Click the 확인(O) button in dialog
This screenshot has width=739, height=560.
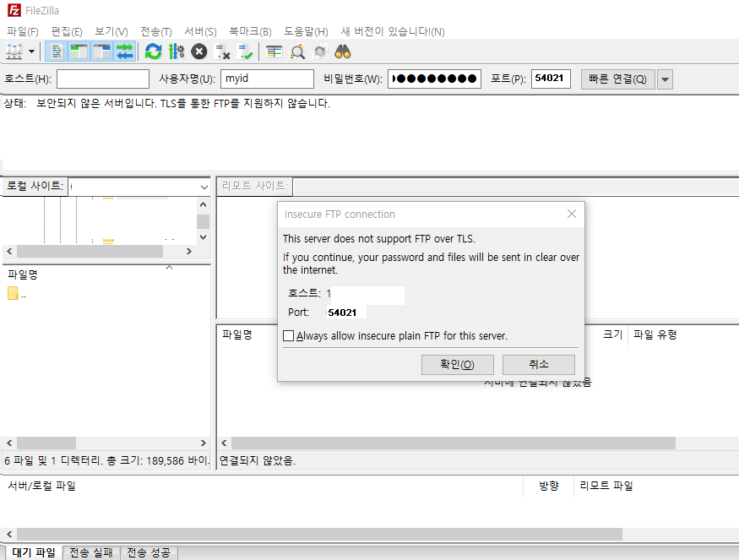[456, 365]
